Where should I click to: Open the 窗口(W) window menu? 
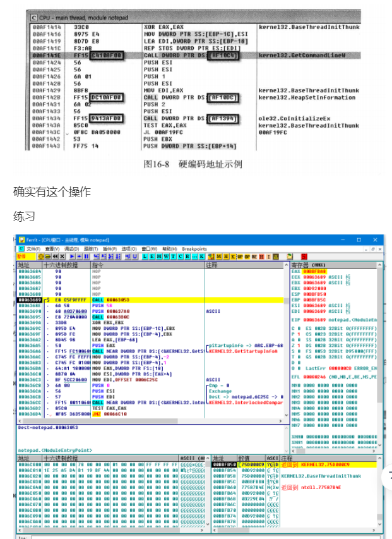pyautogui.click(x=149, y=248)
